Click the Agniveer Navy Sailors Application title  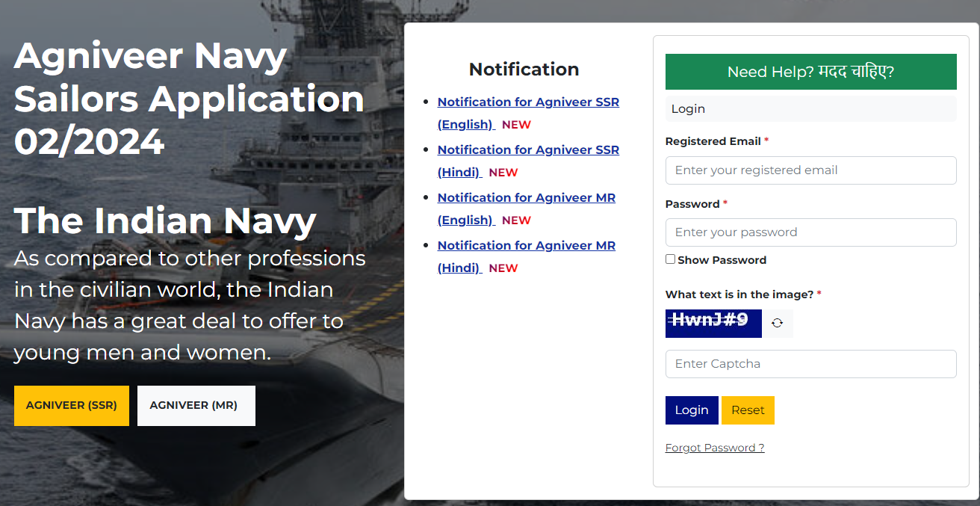coord(189,99)
